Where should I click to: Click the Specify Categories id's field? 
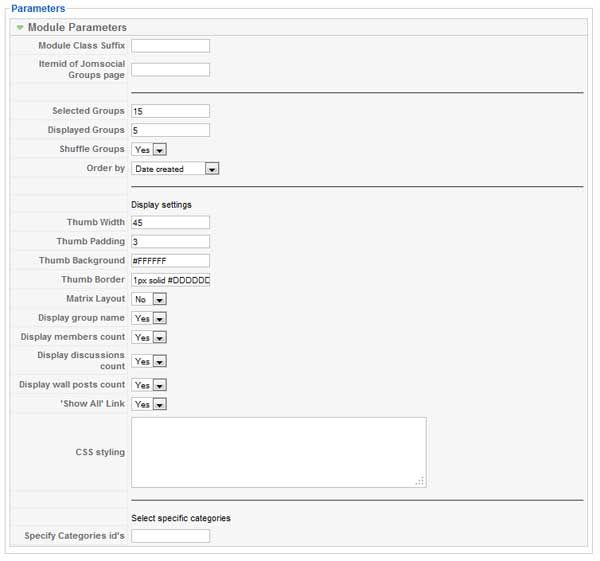[170, 536]
